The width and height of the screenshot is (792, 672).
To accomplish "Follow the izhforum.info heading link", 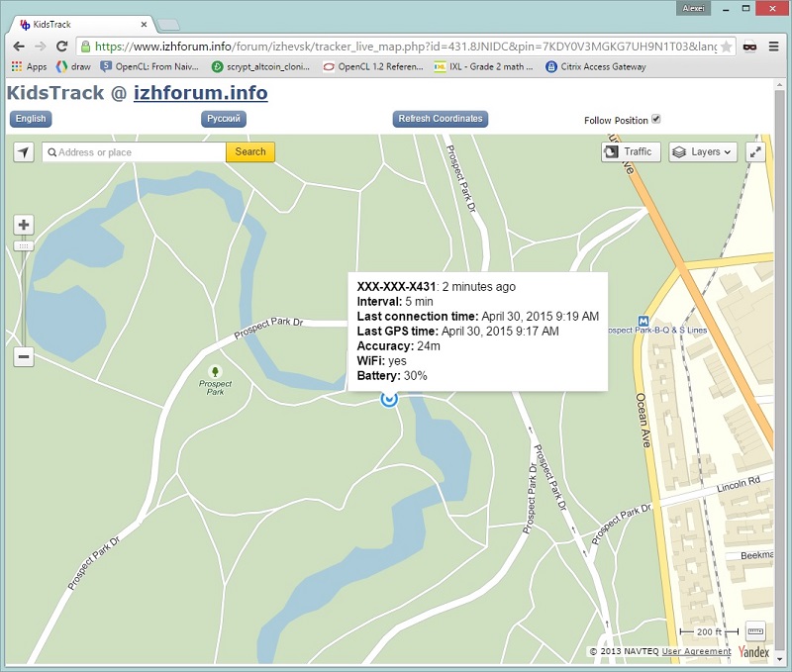I will pos(201,93).
